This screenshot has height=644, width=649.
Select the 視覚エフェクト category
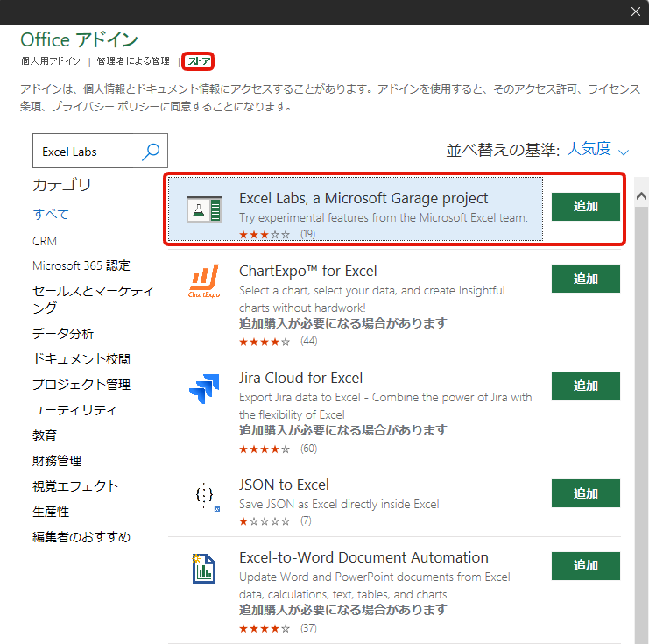click(x=75, y=485)
